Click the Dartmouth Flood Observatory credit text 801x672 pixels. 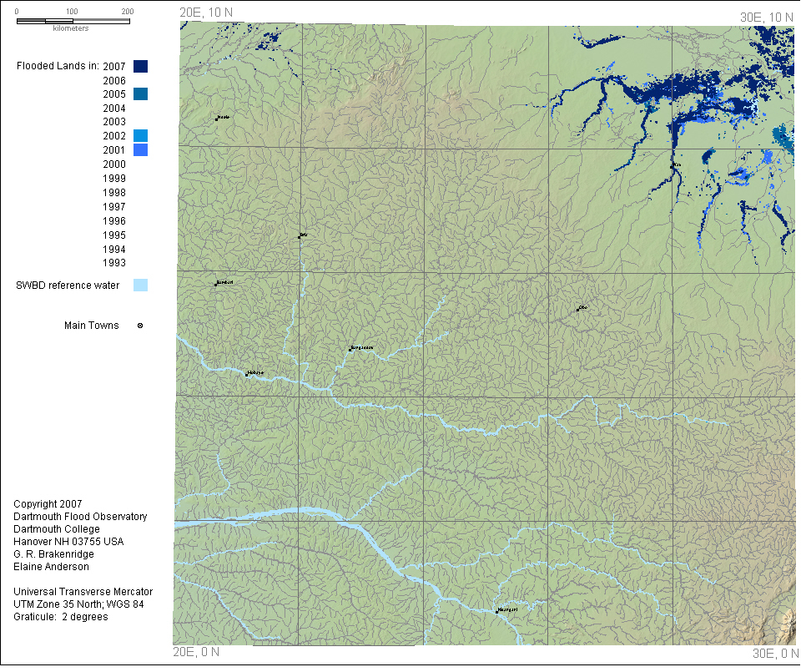click(80, 517)
